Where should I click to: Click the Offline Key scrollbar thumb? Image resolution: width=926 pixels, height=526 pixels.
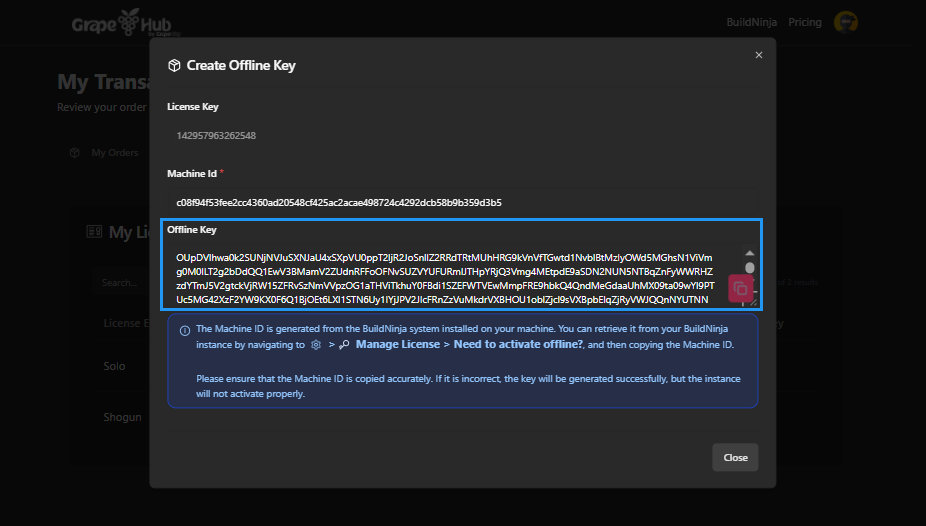click(749, 268)
